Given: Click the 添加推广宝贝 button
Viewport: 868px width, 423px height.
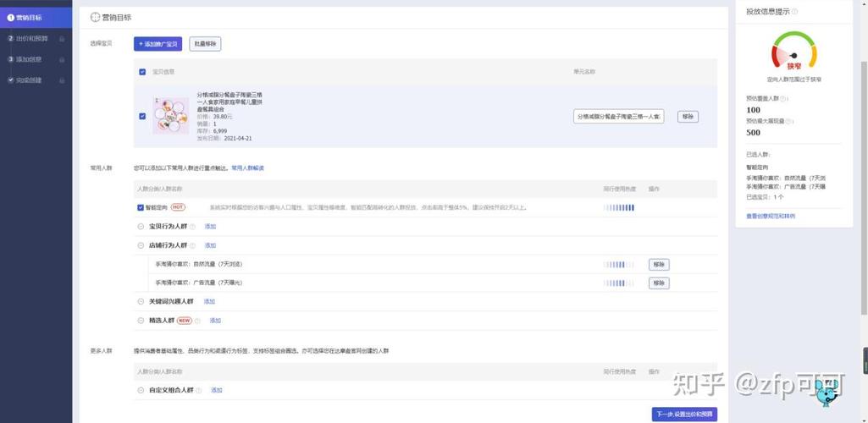Looking at the screenshot, I should coord(158,44).
